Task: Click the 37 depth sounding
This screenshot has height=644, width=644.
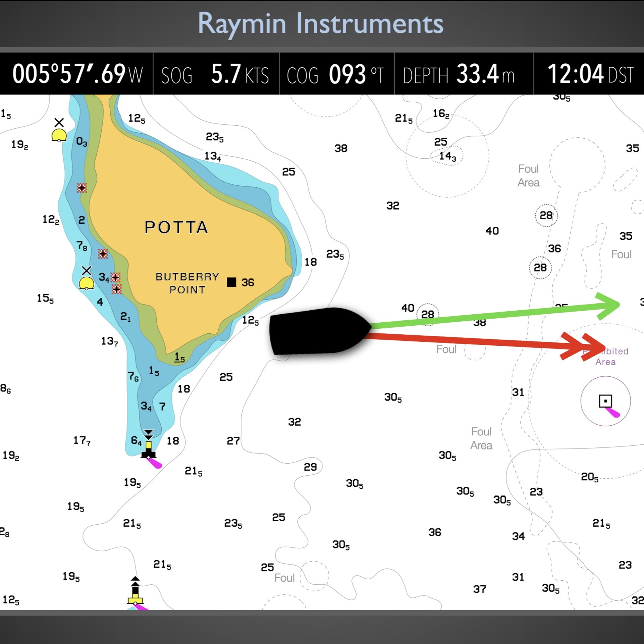Action: [480, 589]
